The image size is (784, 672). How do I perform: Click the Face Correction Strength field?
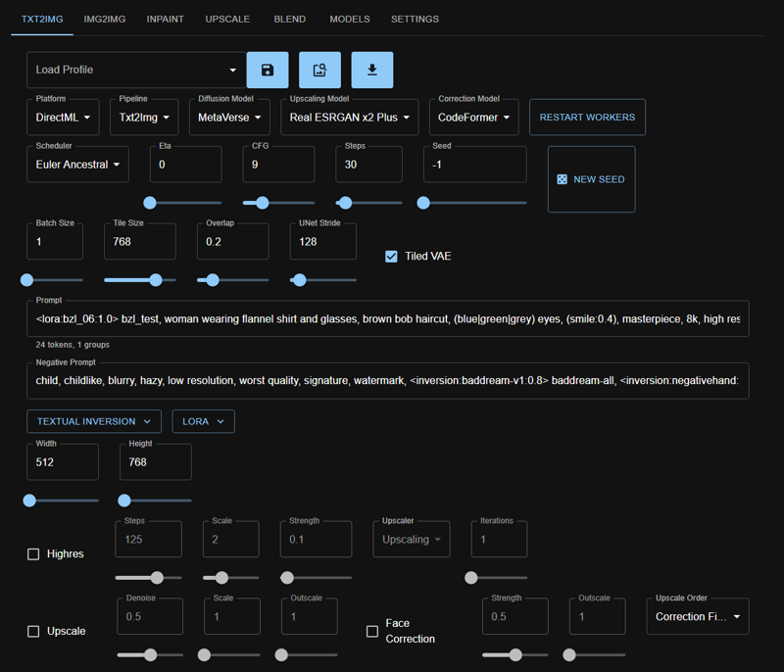[515, 616]
